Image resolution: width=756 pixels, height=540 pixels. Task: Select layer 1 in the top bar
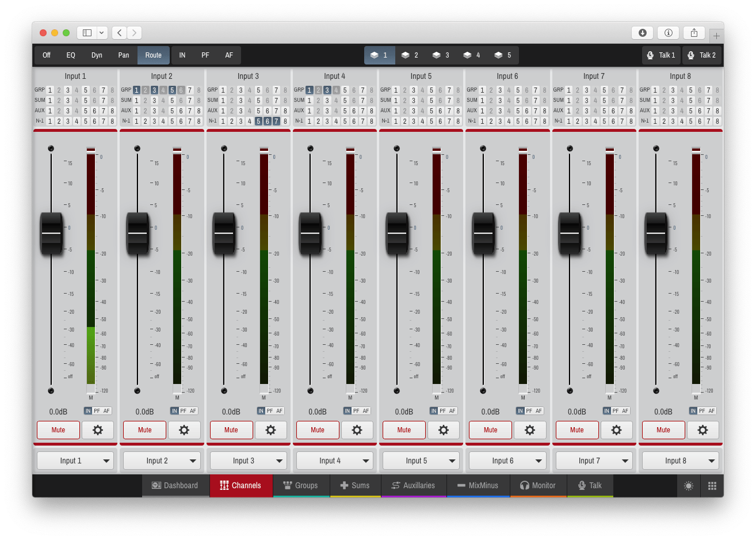(380, 55)
